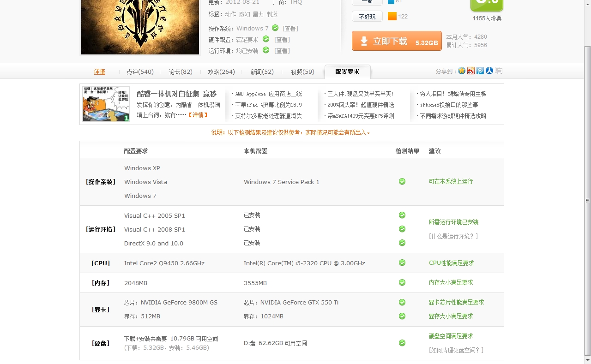Click the text 可在本系统上运行
Image resolution: width=591 pixels, height=364 pixels.
[x=451, y=182]
